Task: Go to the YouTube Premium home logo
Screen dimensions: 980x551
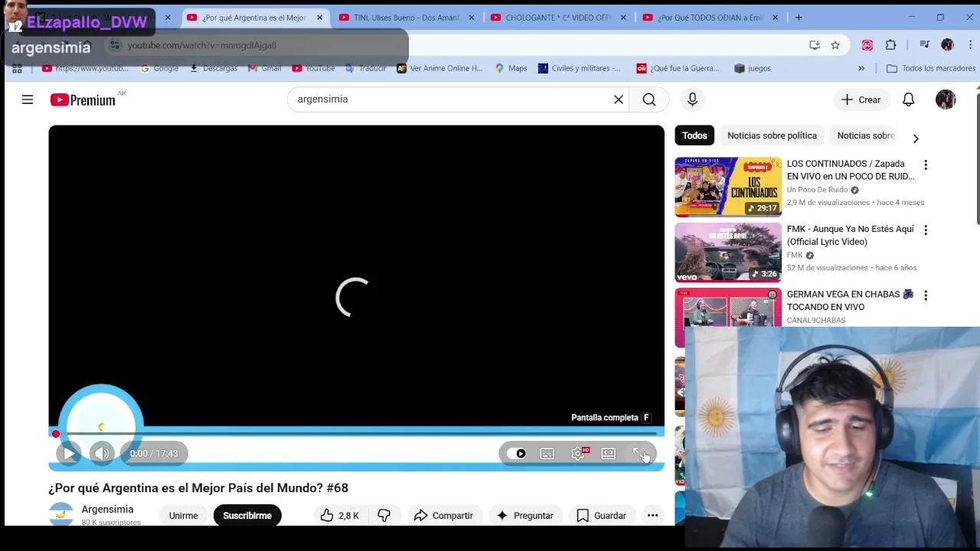Action: tap(83, 99)
